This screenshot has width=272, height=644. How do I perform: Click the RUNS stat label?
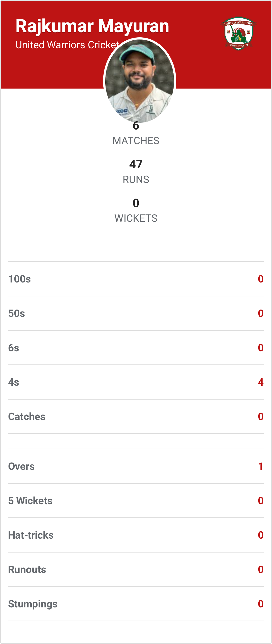tap(136, 180)
